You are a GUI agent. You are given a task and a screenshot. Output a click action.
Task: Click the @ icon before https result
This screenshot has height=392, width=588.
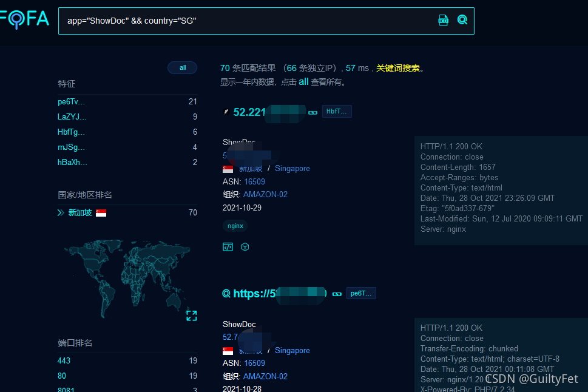pyautogui.click(x=226, y=293)
